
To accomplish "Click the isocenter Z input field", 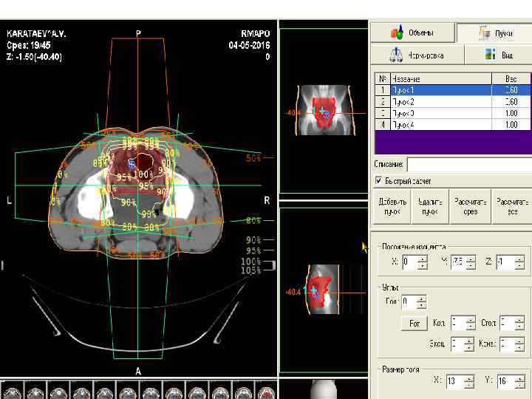I will pyautogui.click(x=505, y=262).
